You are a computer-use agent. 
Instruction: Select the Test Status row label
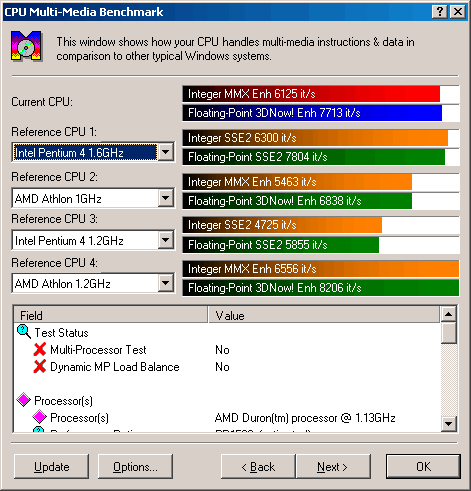pyautogui.click(x=61, y=333)
